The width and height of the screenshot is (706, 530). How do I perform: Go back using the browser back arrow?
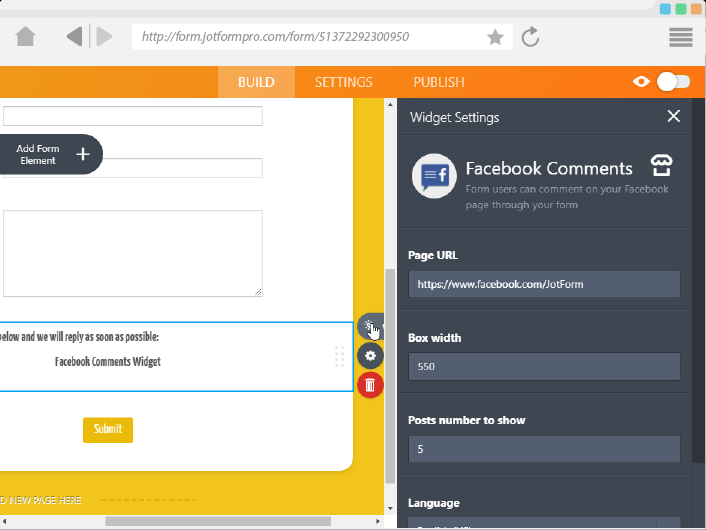pos(74,38)
